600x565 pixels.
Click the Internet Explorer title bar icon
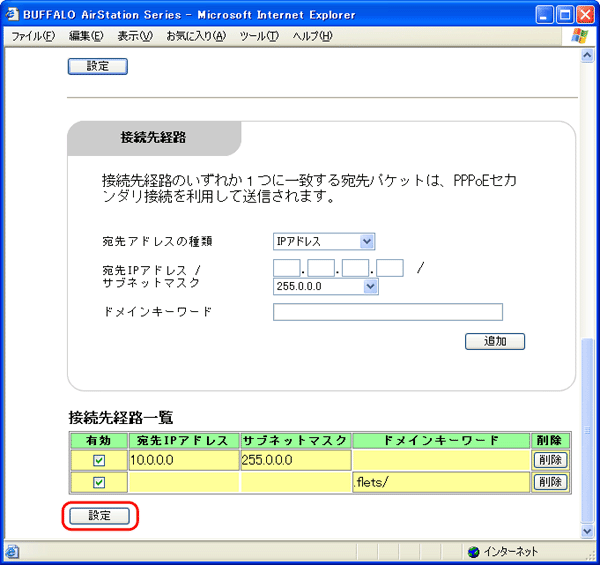pos(12,15)
